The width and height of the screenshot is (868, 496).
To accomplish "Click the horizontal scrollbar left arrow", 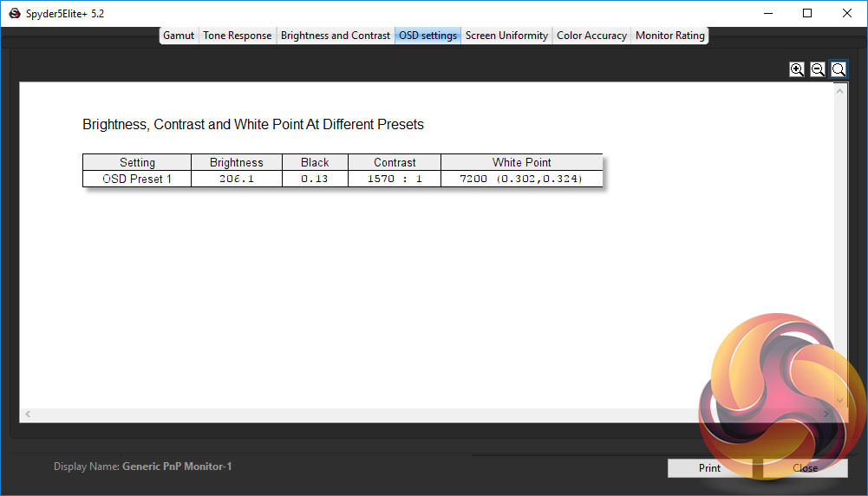I will pyautogui.click(x=28, y=414).
